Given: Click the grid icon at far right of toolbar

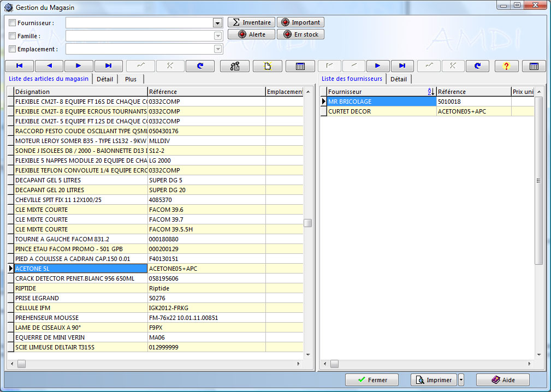Looking at the screenshot, I should [x=534, y=66].
